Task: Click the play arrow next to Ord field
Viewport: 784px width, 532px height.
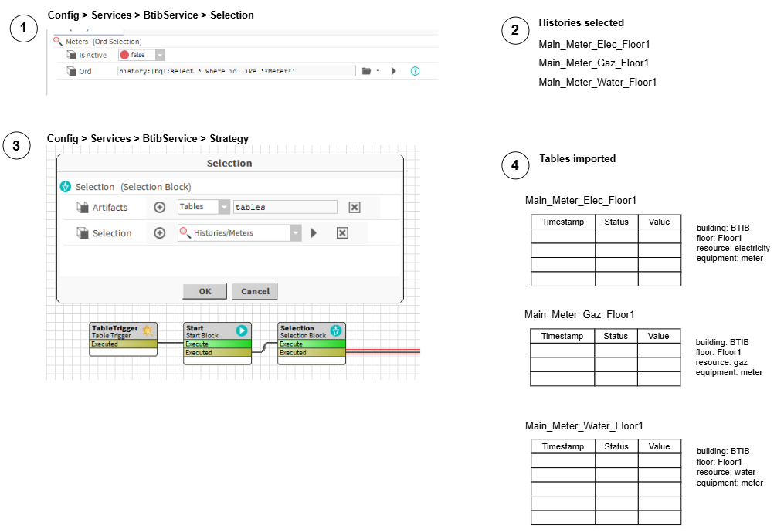Action: pos(394,71)
